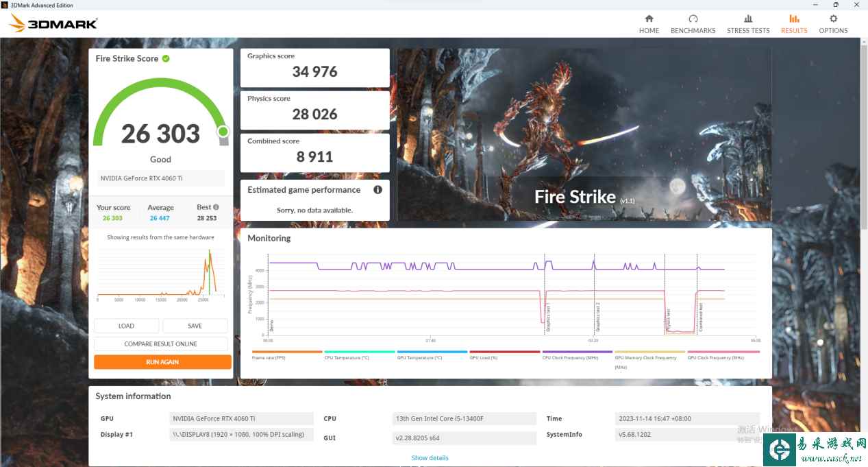Click the Good rating label under the gauge

pos(160,159)
